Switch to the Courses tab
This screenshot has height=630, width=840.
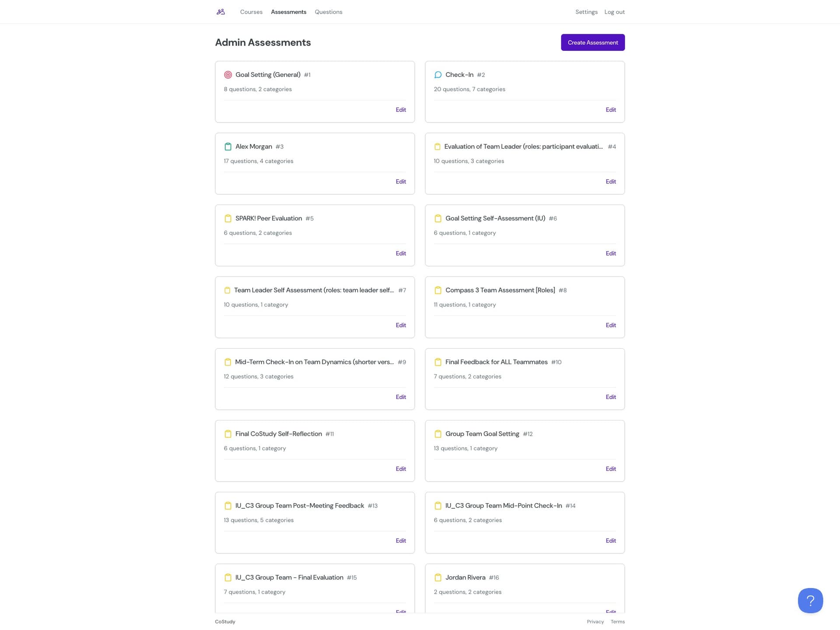[x=251, y=12]
